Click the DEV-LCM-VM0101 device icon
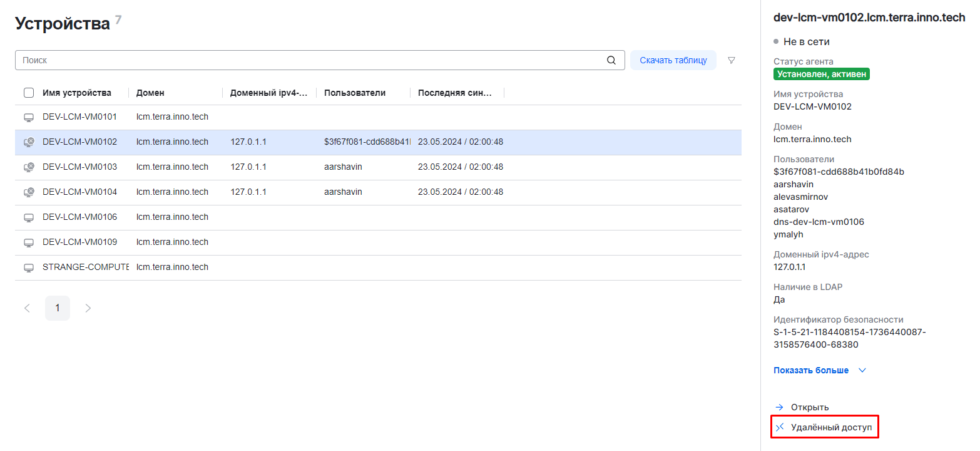980x451 pixels. pos(29,117)
